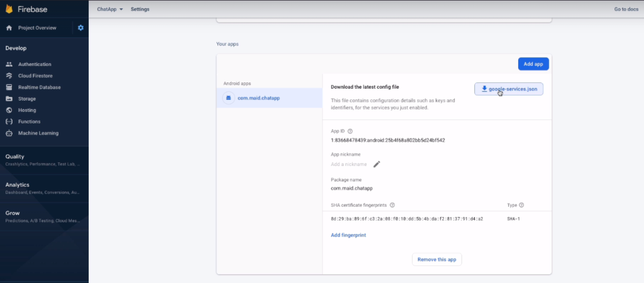644x283 pixels.
Task: Click the Type column help icon
Action: pos(521,205)
